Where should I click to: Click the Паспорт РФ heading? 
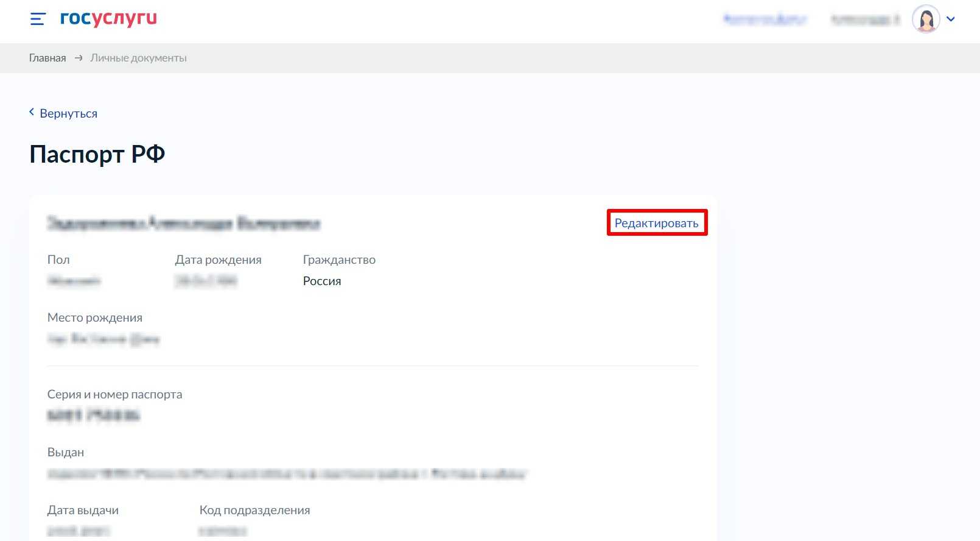point(97,154)
